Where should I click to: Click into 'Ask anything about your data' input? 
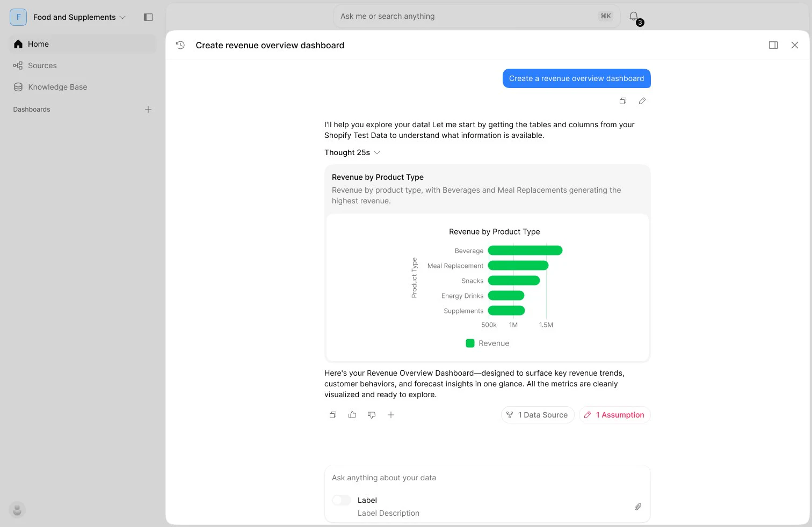pyautogui.click(x=488, y=478)
